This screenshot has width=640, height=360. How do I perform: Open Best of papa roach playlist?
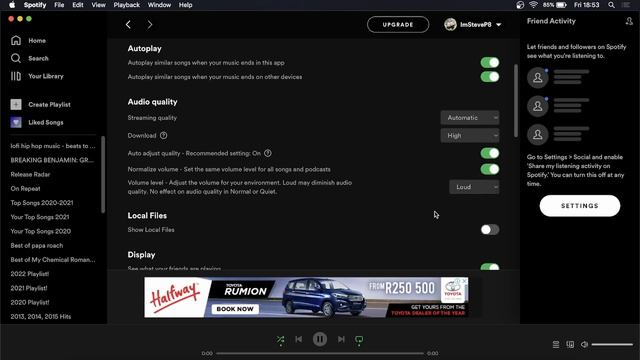click(x=37, y=246)
